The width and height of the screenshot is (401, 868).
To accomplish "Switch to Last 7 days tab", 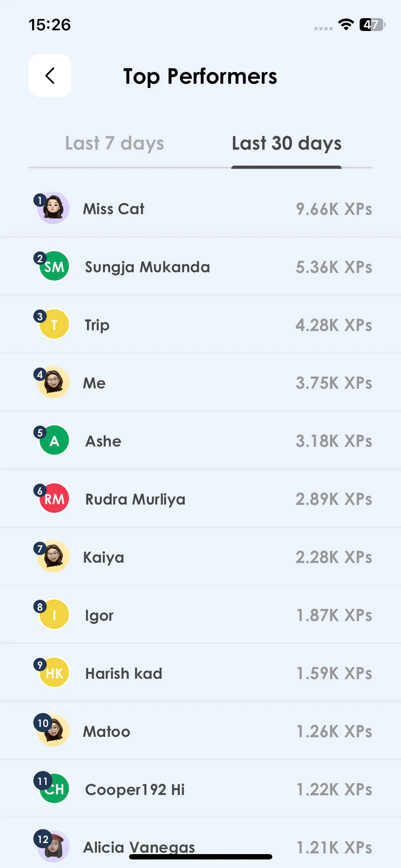I will [x=114, y=144].
